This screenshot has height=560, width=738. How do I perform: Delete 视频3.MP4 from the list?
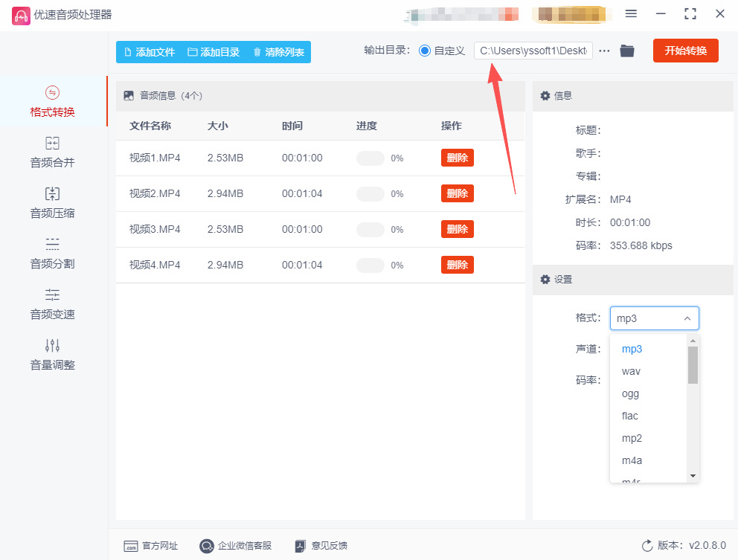point(457,229)
